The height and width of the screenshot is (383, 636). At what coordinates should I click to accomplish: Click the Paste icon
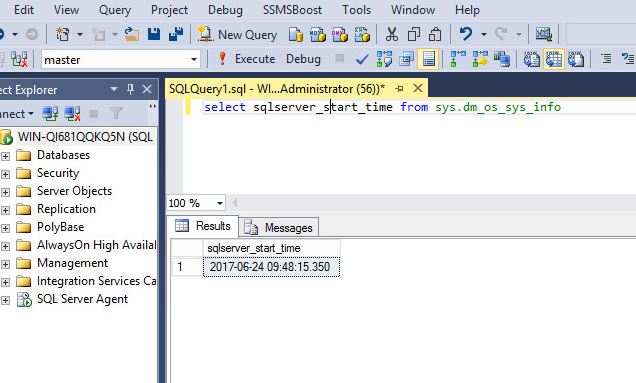pos(435,35)
